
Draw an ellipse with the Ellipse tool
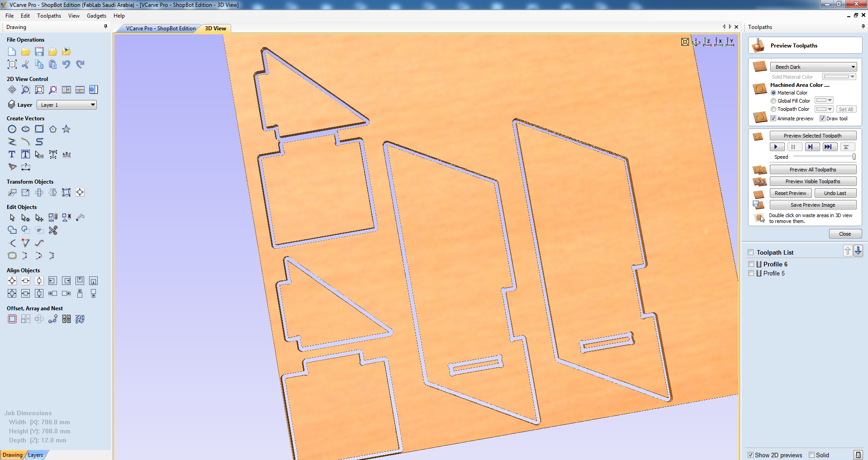(26, 129)
